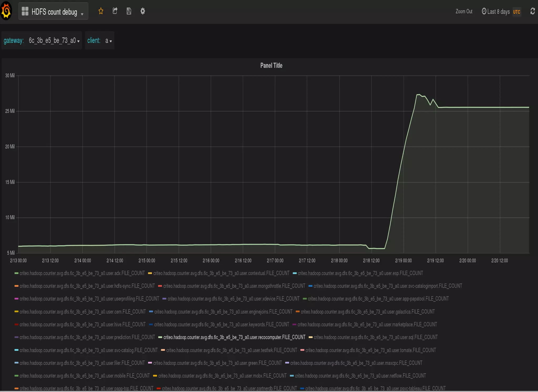The height and width of the screenshot is (392, 538).
Task: Click graph peak near 2/19 06:00
Action: [x=419, y=95]
